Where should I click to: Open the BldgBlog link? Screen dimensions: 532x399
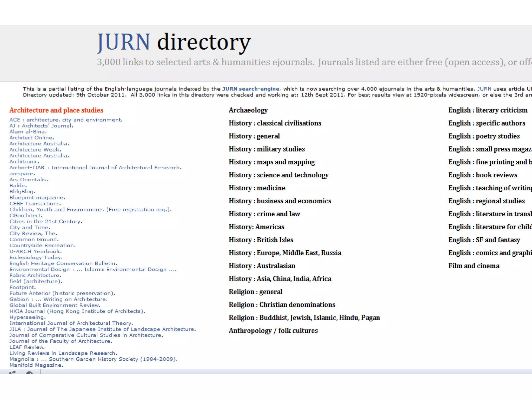coord(22,192)
